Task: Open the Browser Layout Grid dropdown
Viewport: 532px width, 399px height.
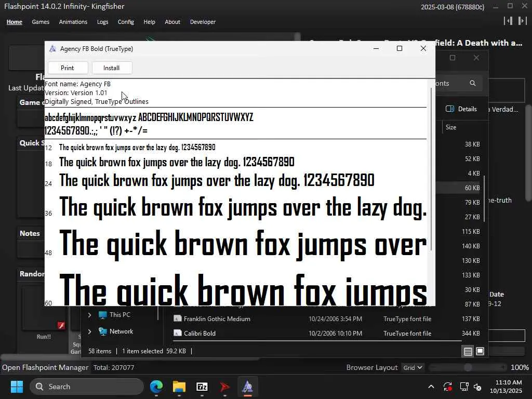Action: pos(412,367)
